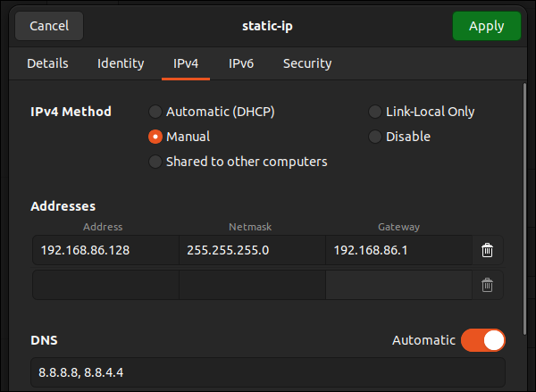The height and width of the screenshot is (392, 536).
Task: Delete the 192.168.86.128 address row
Action: pyautogui.click(x=487, y=250)
